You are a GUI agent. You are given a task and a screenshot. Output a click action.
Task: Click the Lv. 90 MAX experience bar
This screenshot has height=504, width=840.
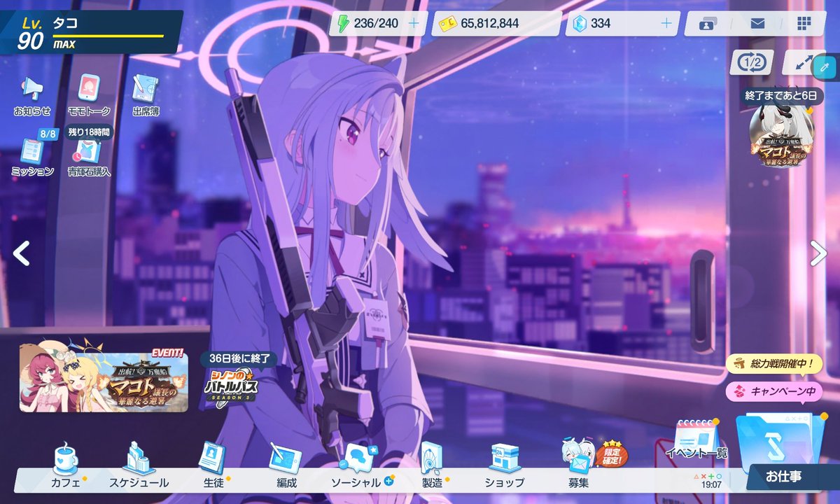coord(108,36)
